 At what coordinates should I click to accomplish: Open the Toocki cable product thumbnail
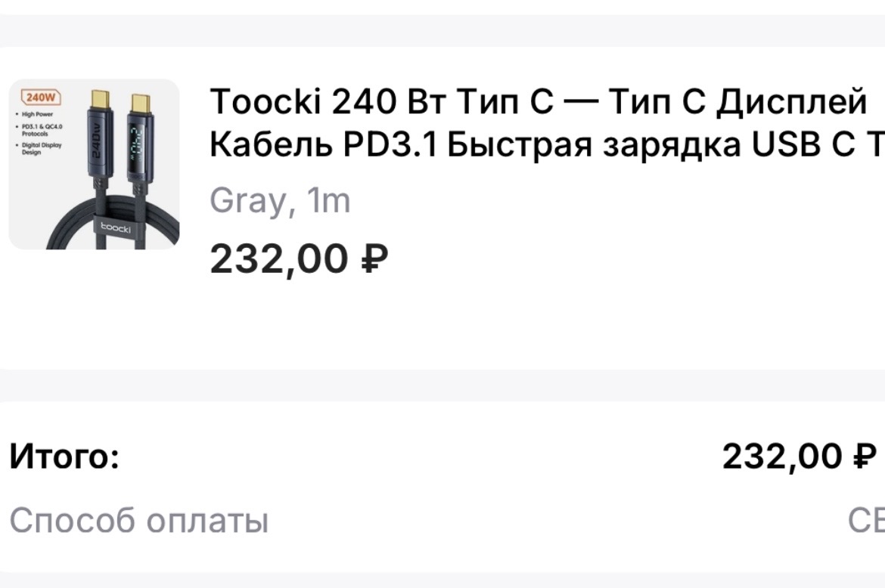94,164
